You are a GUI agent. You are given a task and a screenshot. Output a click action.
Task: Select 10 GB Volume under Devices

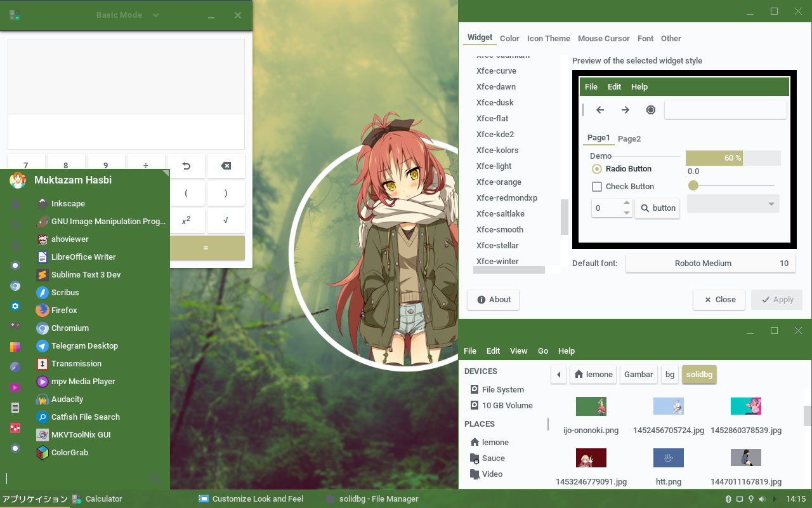tap(502, 406)
